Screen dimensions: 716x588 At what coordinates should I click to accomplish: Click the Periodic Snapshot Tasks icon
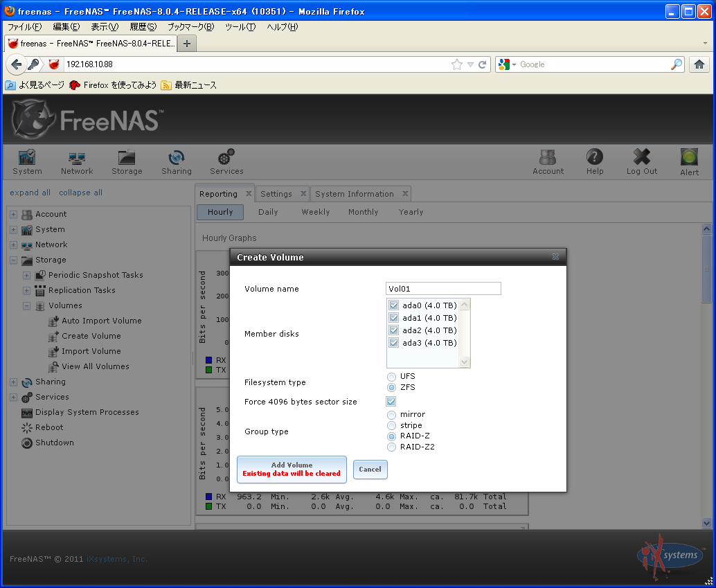40,275
